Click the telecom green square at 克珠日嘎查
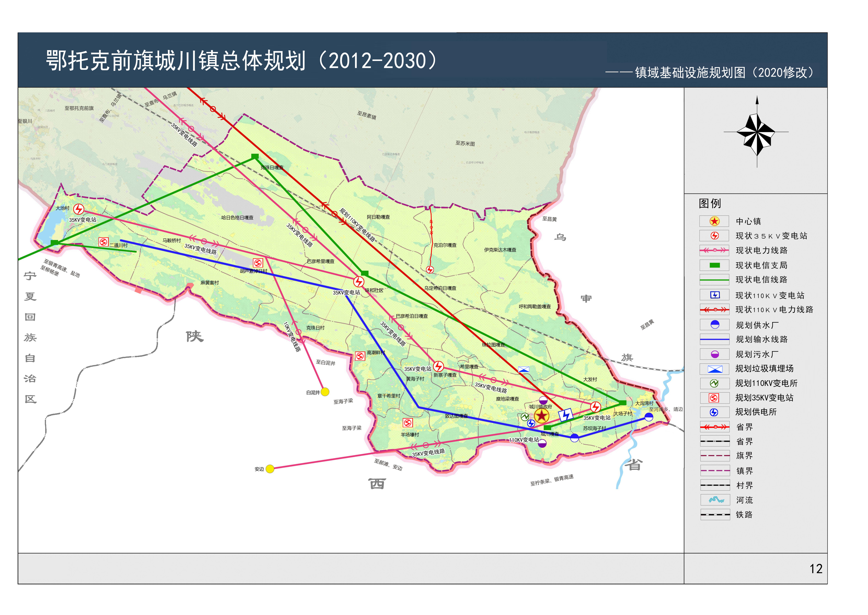 point(255,156)
